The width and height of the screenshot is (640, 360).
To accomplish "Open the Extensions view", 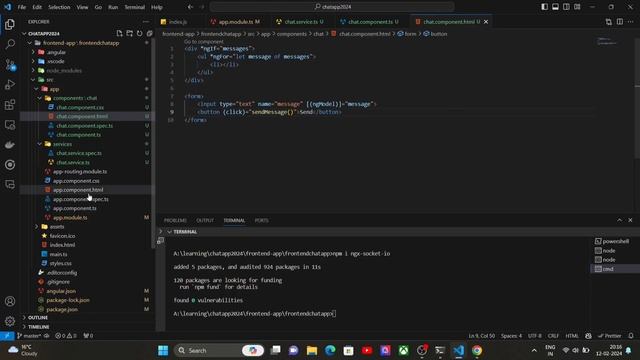I will (x=10, y=104).
